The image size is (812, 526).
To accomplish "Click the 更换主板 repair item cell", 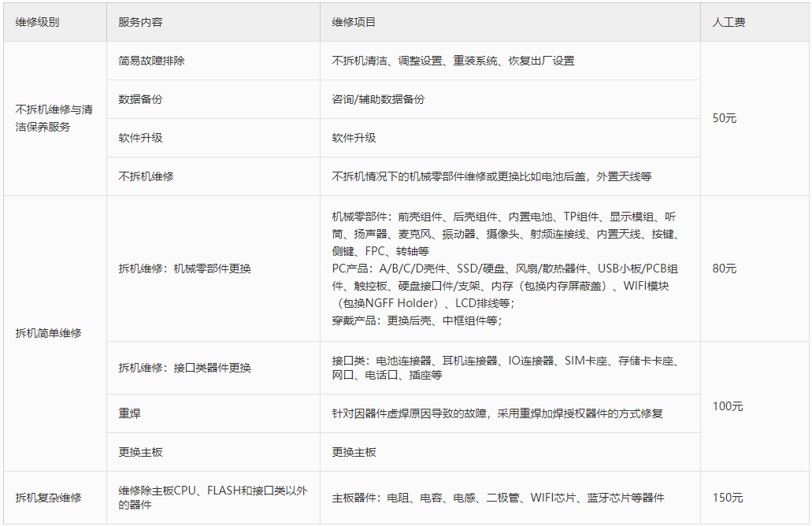I will (x=135, y=452).
